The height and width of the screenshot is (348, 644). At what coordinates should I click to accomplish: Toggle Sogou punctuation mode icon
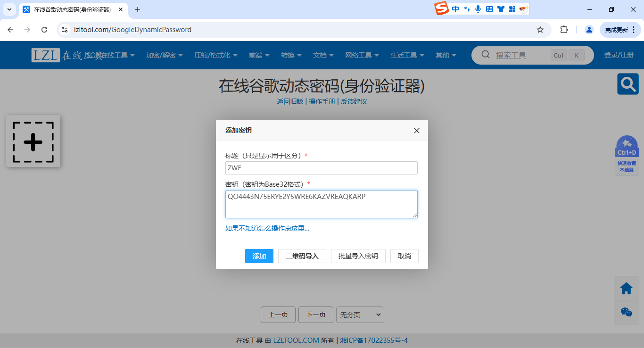point(467,9)
